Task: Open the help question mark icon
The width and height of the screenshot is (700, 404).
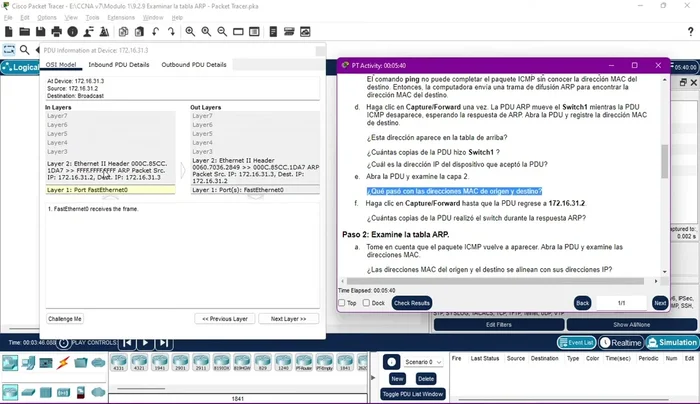Action: point(691,32)
